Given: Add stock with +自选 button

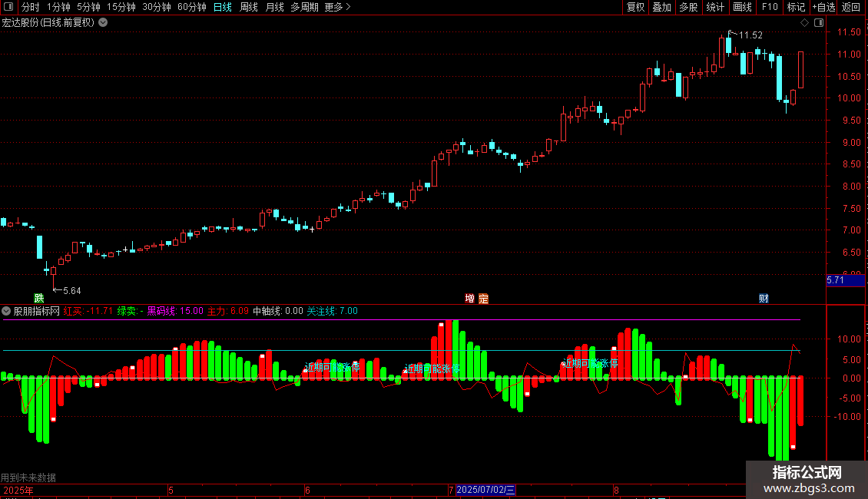Looking at the screenshot, I should [x=823, y=7].
